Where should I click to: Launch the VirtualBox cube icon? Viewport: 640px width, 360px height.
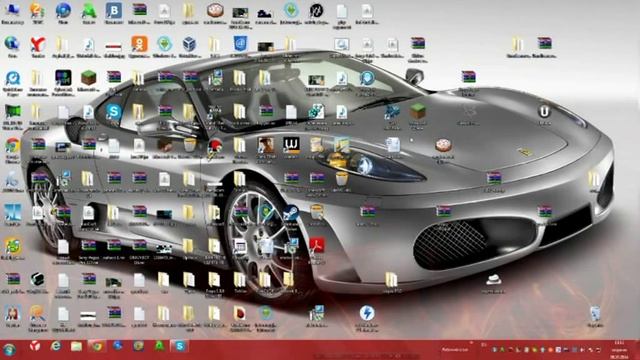coord(189,44)
